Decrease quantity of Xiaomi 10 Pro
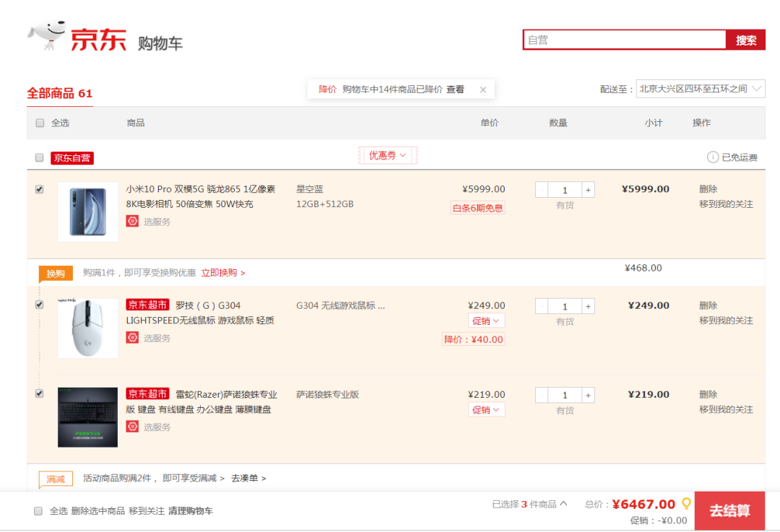The width and height of the screenshot is (780, 532). [542, 190]
